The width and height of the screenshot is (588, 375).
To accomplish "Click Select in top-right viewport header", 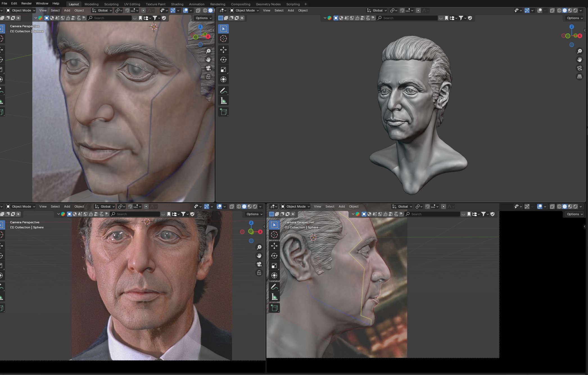I will tap(279, 10).
